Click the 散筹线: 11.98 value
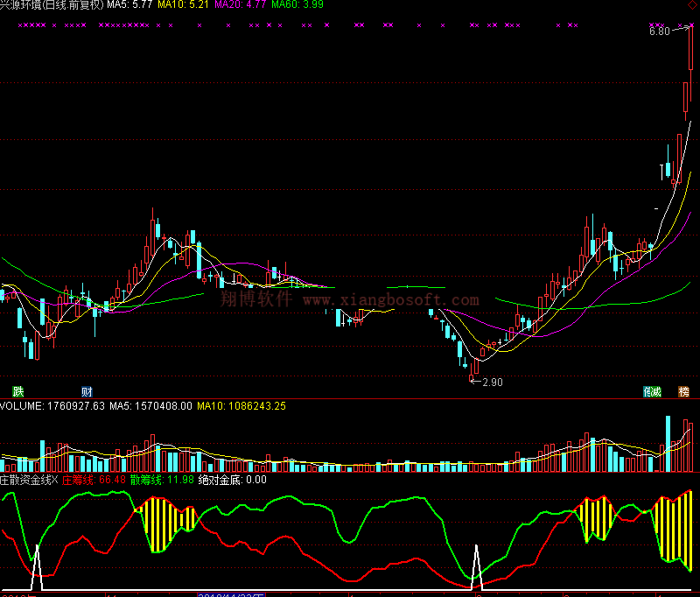The width and height of the screenshot is (700, 597). click(x=162, y=480)
